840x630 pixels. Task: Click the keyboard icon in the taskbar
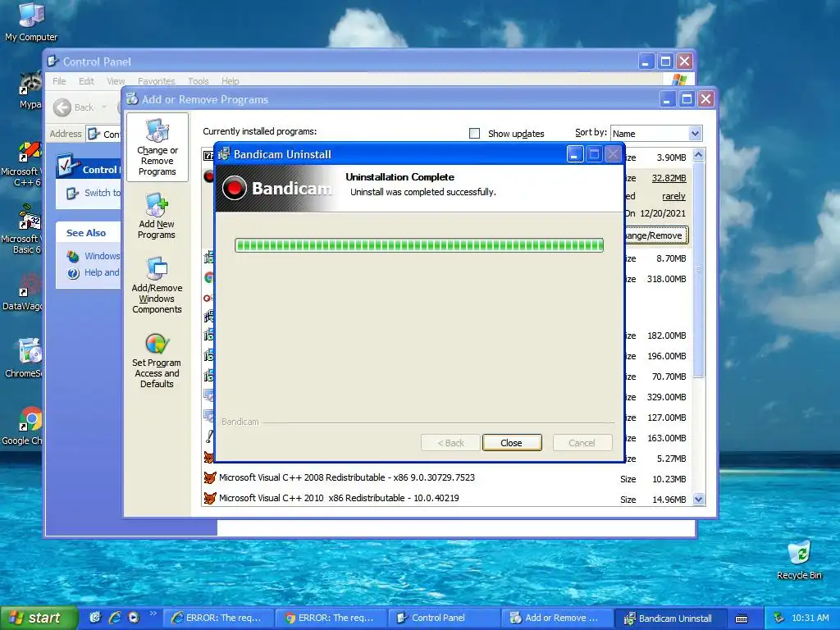pos(742,619)
